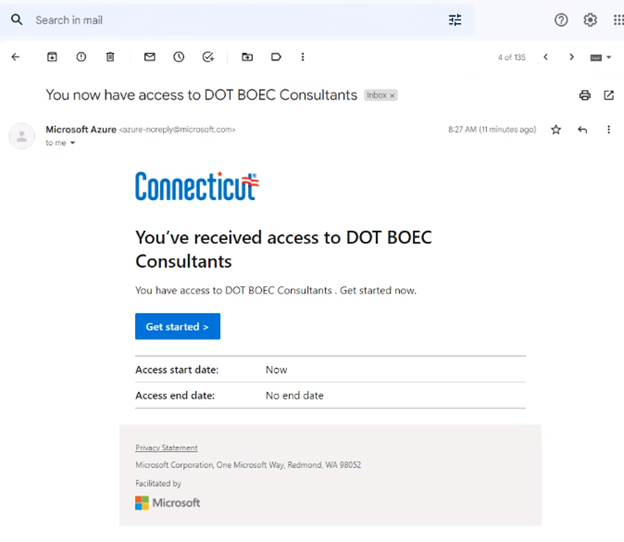The height and width of the screenshot is (542, 624).
Task: Archive this email
Action: point(52,57)
